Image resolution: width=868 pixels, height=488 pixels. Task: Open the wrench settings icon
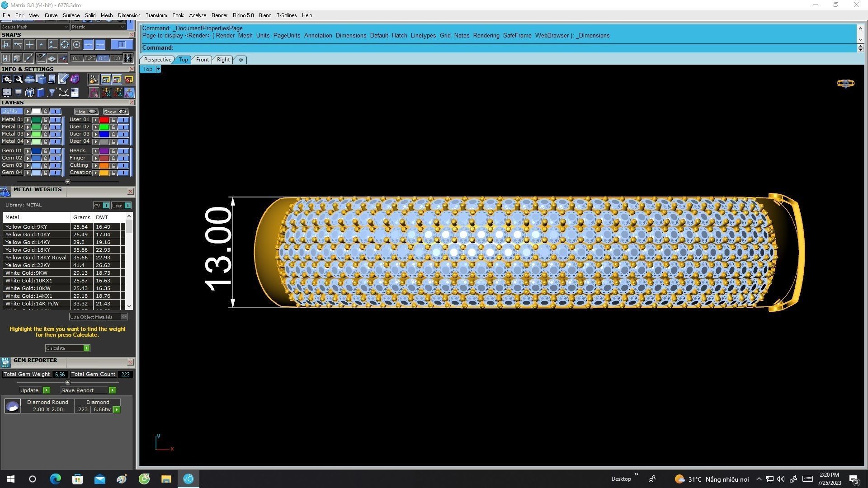[18, 80]
